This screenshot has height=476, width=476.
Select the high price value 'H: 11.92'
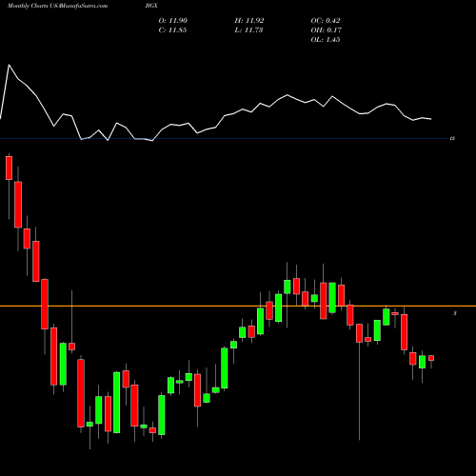249,21
